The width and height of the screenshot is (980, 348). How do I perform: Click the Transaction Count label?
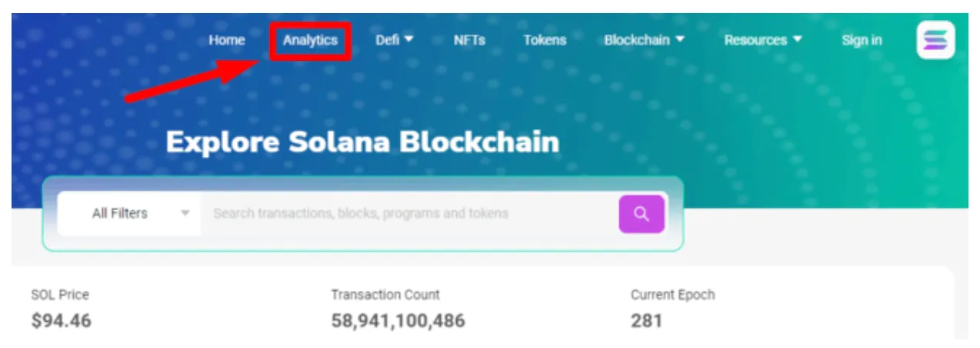point(385,295)
